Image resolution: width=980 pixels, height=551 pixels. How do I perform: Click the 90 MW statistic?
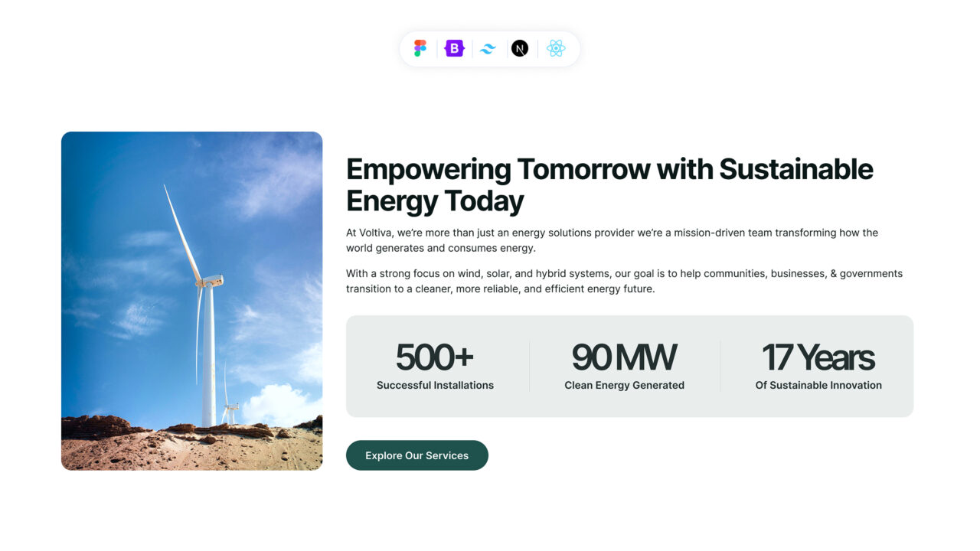pos(624,357)
